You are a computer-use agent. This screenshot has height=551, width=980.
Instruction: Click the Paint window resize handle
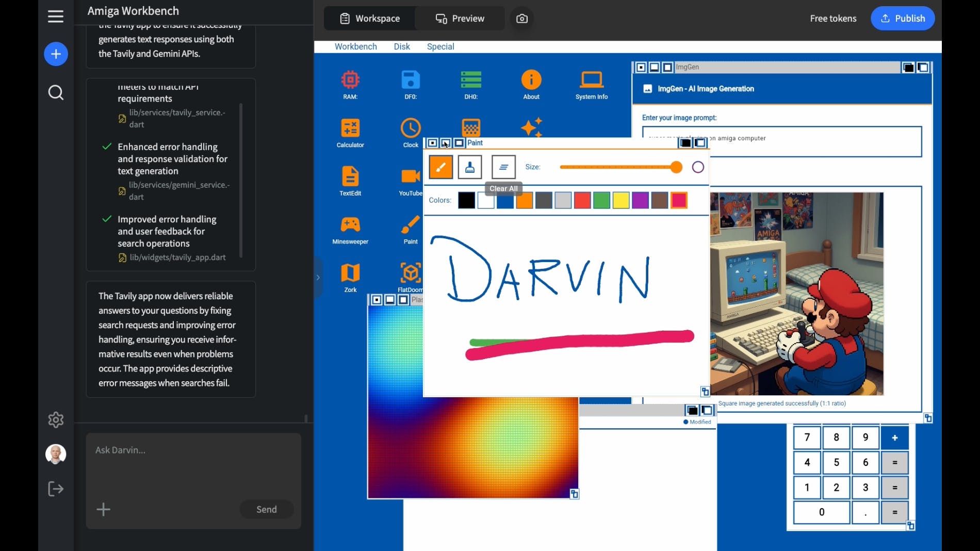coord(705,392)
